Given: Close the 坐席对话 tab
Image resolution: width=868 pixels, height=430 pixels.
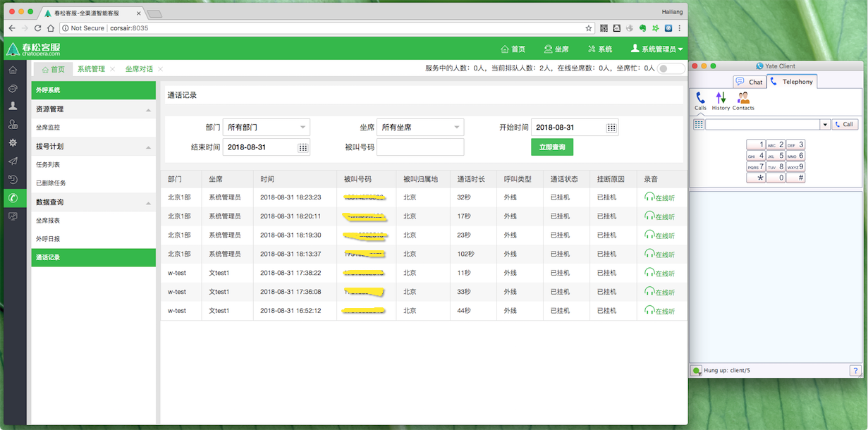Looking at the screenshot, I should click(161, 69).
